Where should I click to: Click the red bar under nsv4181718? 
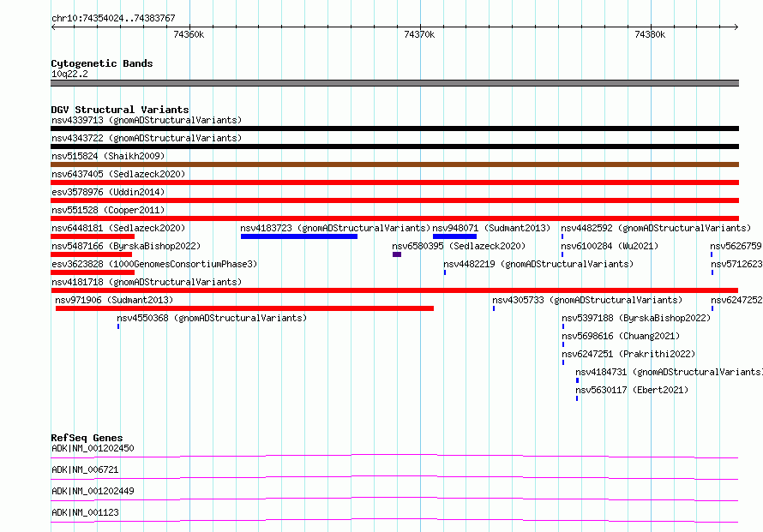394,290
